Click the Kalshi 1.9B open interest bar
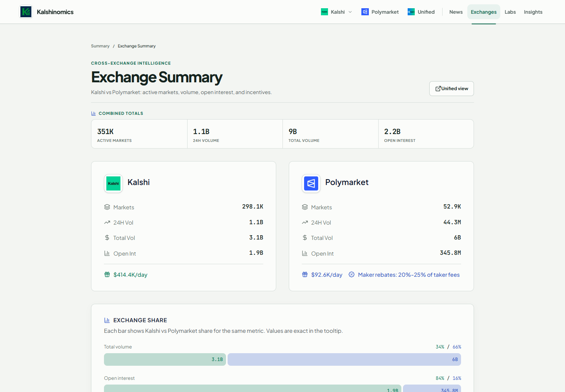 pyautogui.click(x=253, y=388)
